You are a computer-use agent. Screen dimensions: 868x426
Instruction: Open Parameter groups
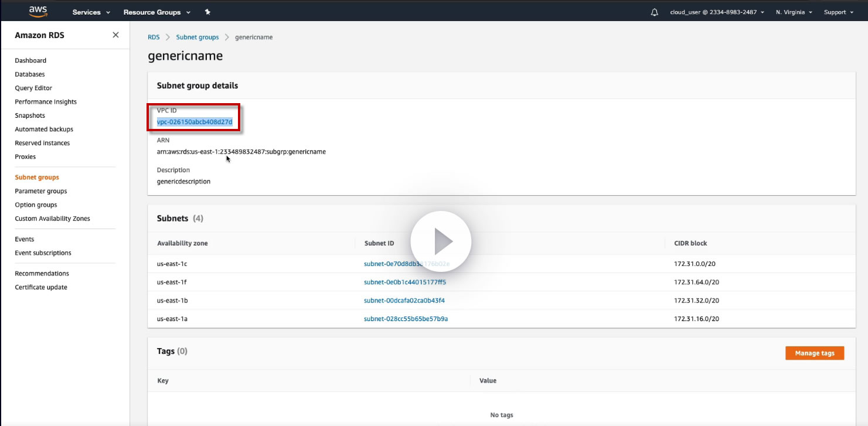pos(41,191)
